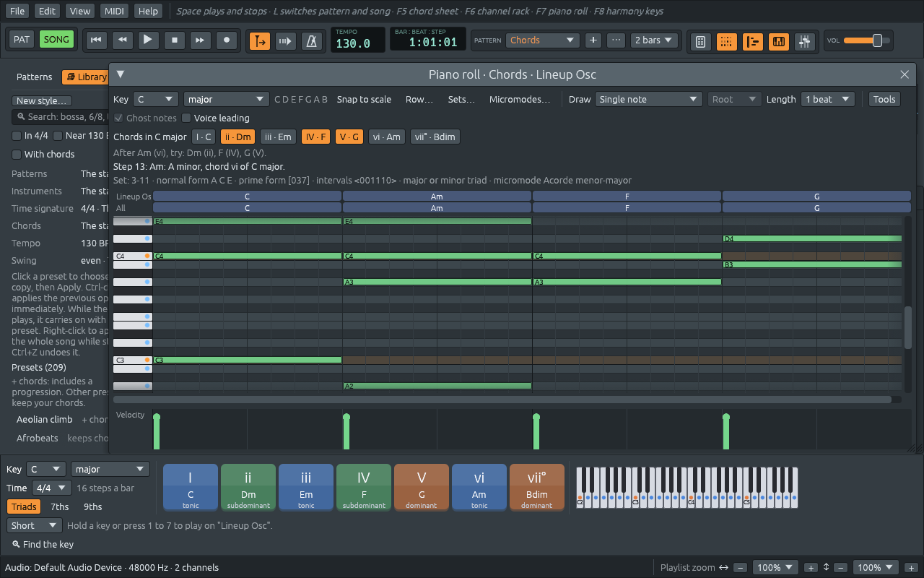The image size is (924, 578).
Task: Click the Tools button in piano roll
Action: pos(884,100)
